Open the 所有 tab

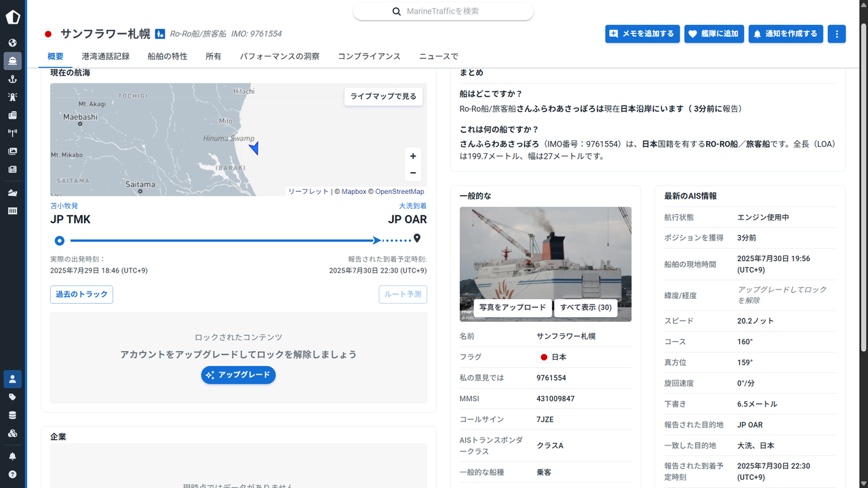pyautogui.click(x=214, y=56)
